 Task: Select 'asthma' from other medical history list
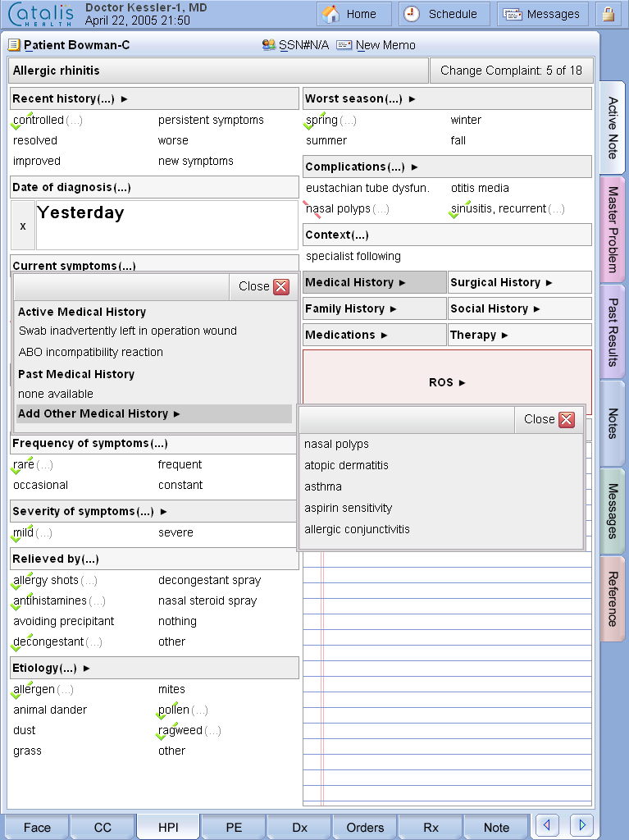(323, 486)
